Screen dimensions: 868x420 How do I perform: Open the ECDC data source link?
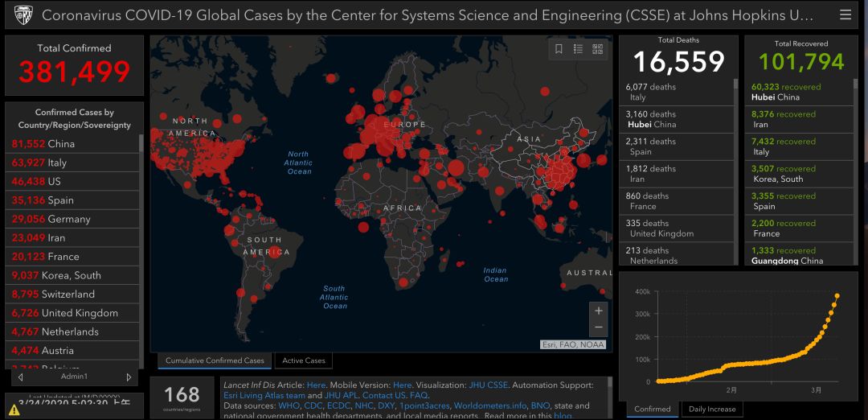point(339,406)
